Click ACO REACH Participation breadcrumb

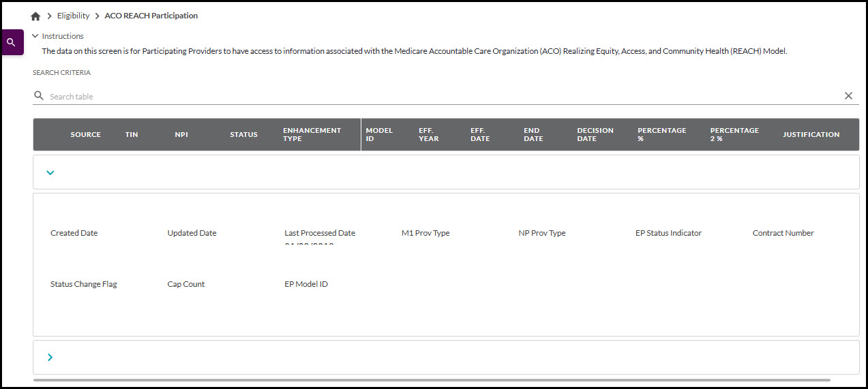click(151, 16)
